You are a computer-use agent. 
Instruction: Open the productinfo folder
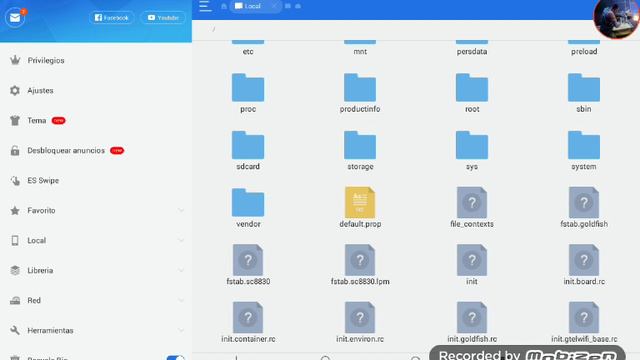pos(360,93)
